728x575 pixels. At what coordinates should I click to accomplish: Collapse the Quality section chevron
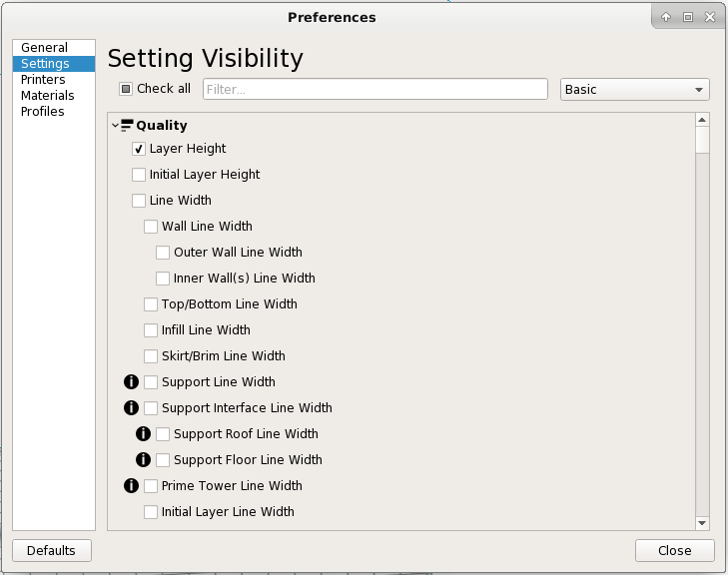tap(115, 126)
